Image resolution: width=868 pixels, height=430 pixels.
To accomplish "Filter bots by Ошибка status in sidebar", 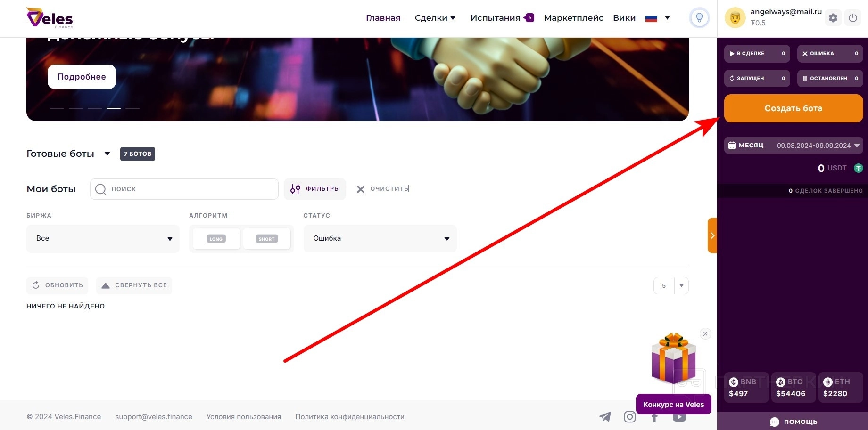I will (830, 54).
